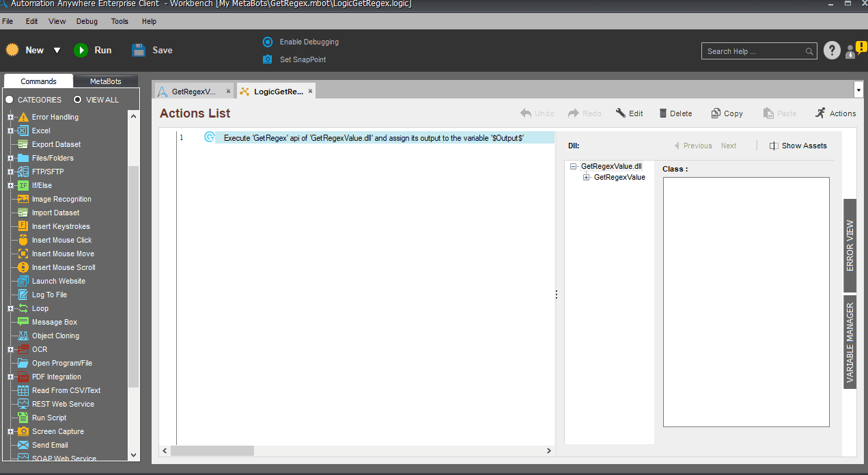Click the Image Recognition icon
Screen dimensions: 868x475
[23, 199]
